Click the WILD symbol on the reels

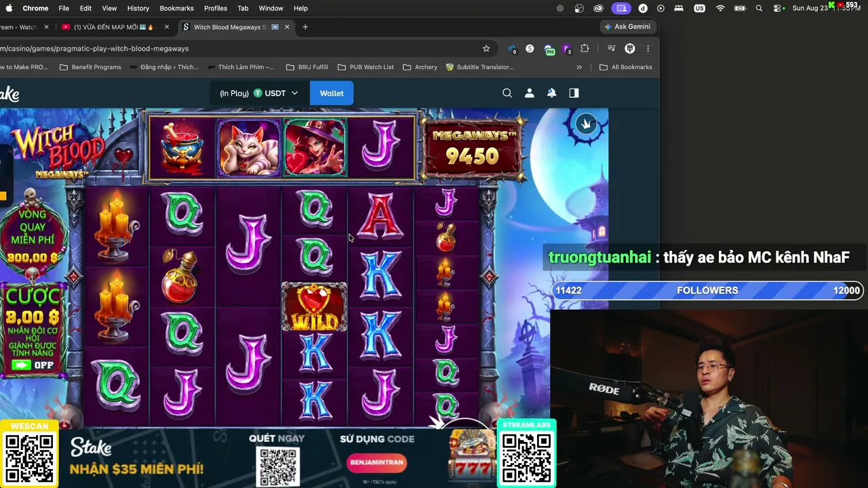tap(314, 308)
